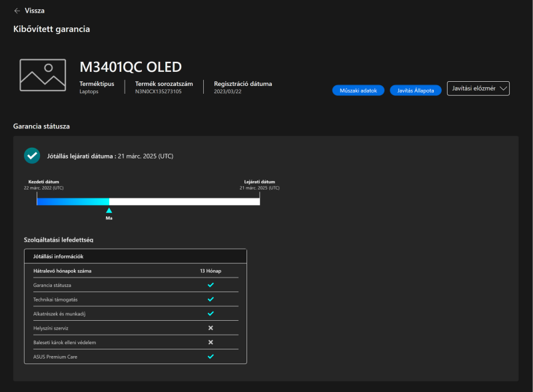Click the Technikai támogatás checkmark
The width and height of the screenshot is (533, 392).
point(211,299)
